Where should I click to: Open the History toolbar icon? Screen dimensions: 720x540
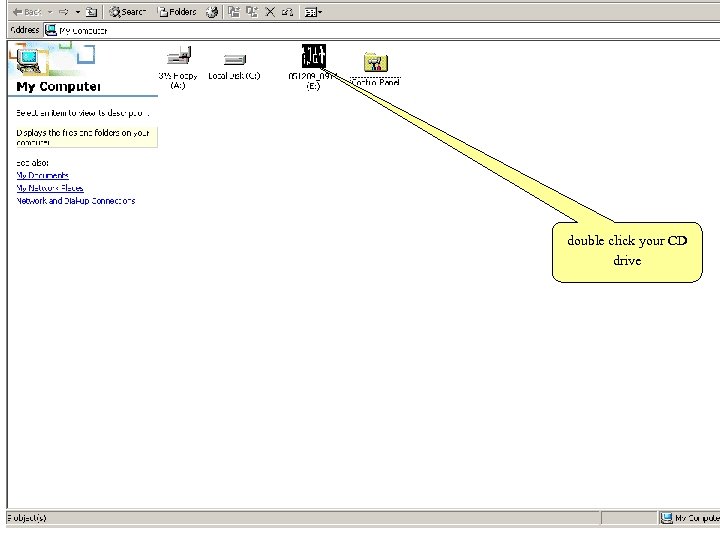(x=212, y=12)
